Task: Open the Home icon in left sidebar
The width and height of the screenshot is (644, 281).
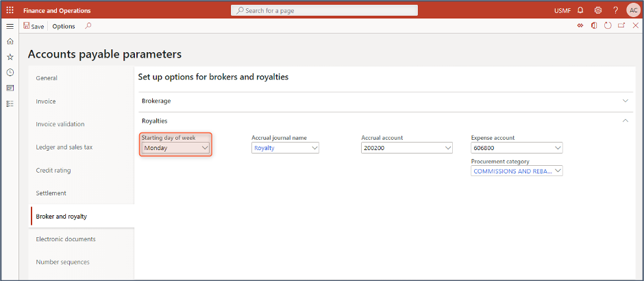Action: tap(10, 41)
